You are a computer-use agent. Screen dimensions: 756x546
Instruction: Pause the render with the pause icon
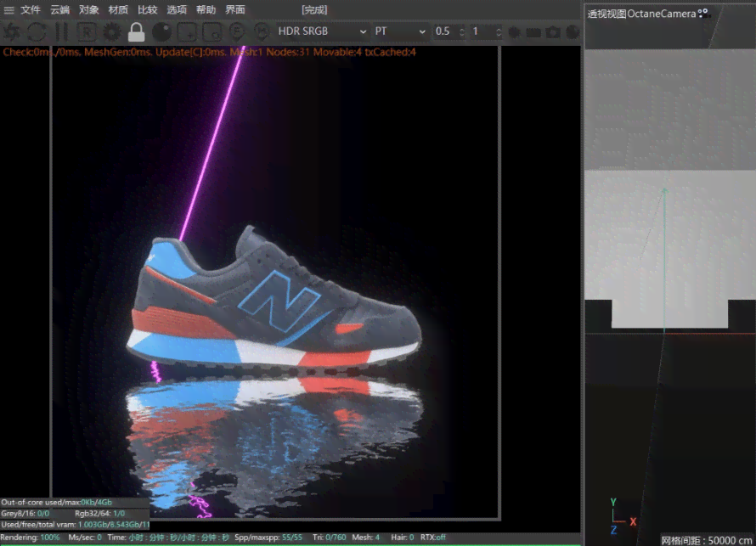click(61, 31)
